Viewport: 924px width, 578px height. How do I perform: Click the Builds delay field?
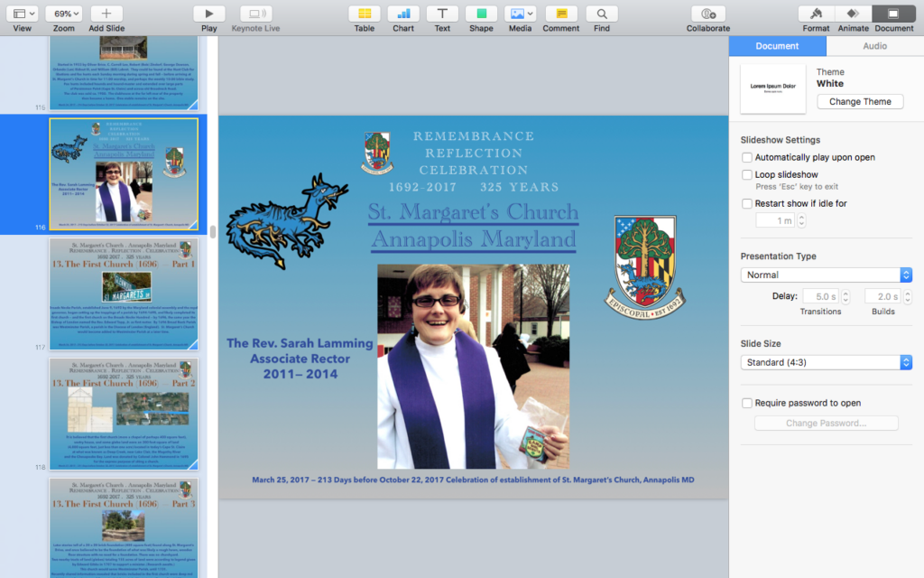click(882, 296)
